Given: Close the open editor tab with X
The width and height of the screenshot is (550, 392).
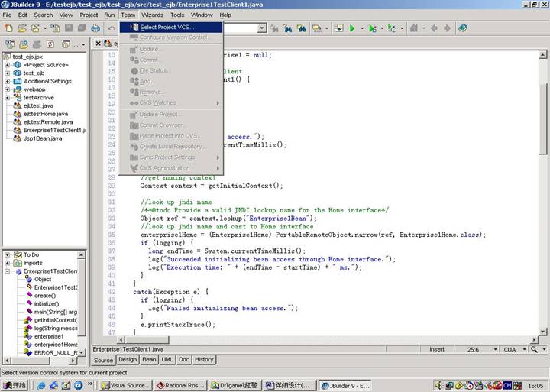Looking at the screenshot, I should point(99,44).
